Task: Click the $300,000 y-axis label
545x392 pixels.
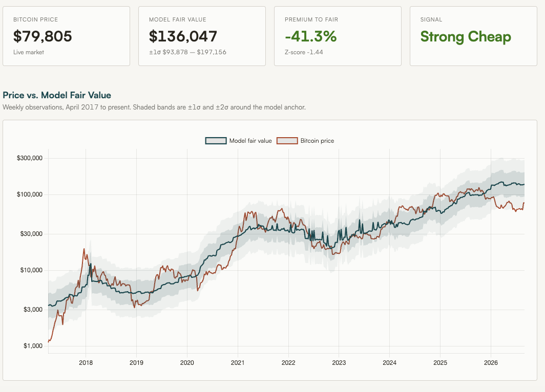Action: (x=30, y=158)
